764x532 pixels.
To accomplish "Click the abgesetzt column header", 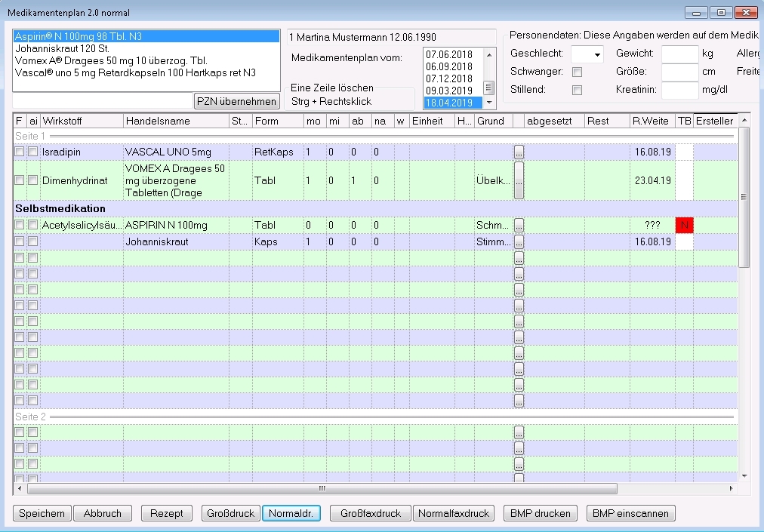I will [x=554, y=121].
